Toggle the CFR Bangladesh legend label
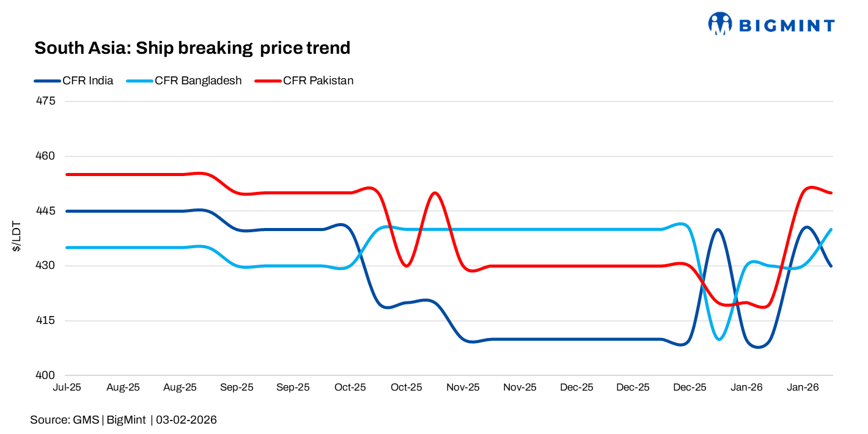Image resolution: width=868 pixels, height=434 pixels. tap(198, 81)
